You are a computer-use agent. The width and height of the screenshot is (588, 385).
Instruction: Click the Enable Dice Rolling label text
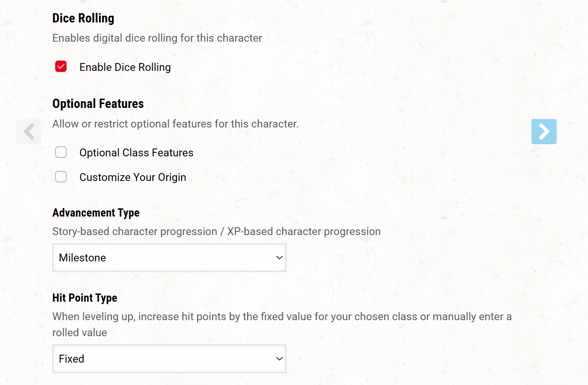[x=125, y=67]
